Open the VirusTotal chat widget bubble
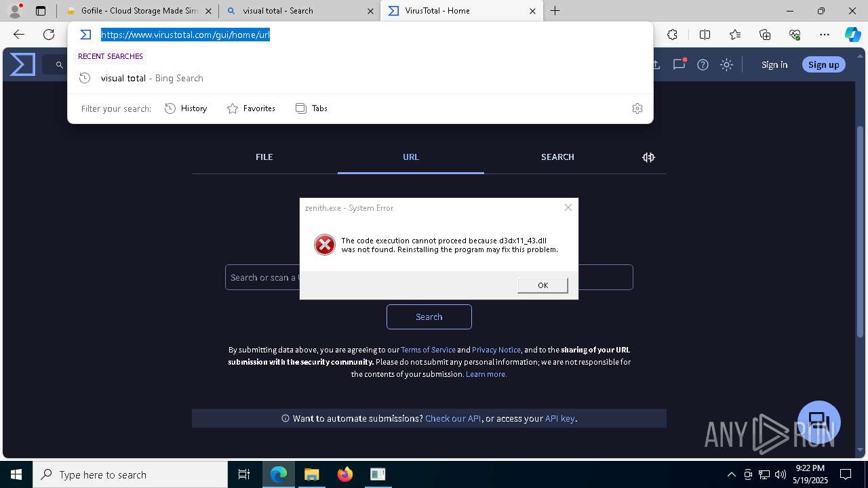Viewport: 868px width, 488px height. tap(819, 422)
